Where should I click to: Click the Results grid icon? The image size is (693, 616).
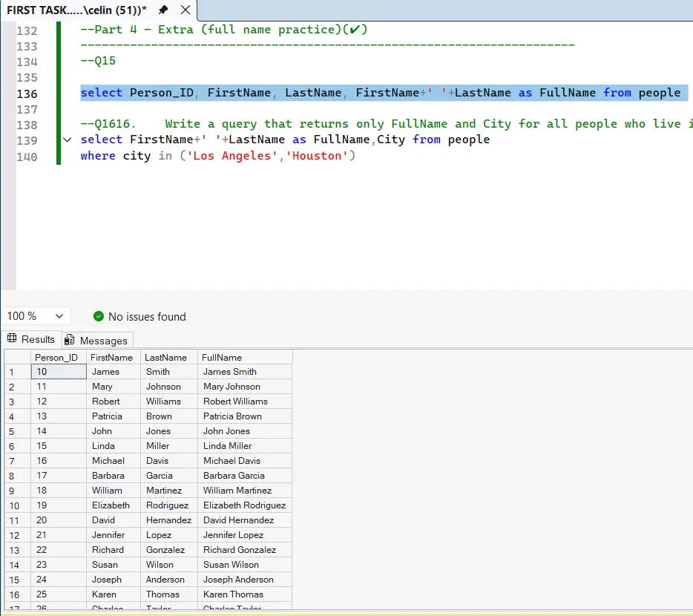coord(16,339)
